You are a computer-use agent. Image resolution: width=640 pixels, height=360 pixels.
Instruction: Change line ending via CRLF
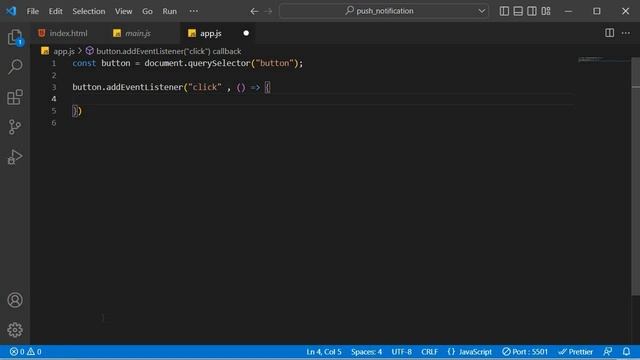429,351
